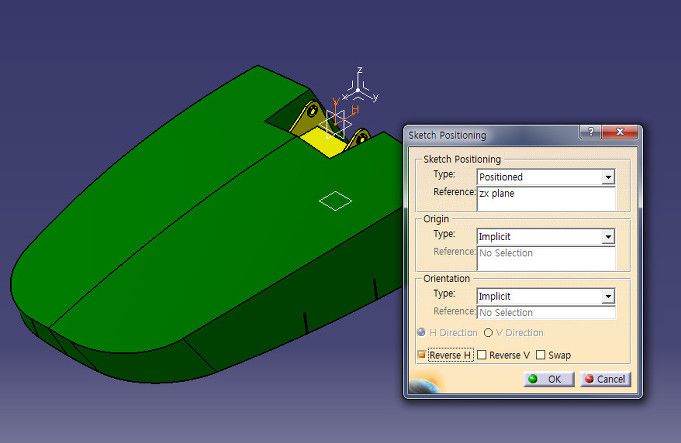Screen dimensions: 681x443
Task: Click the Cancel button
Action: pyautogui.click(x=605, y=379)
